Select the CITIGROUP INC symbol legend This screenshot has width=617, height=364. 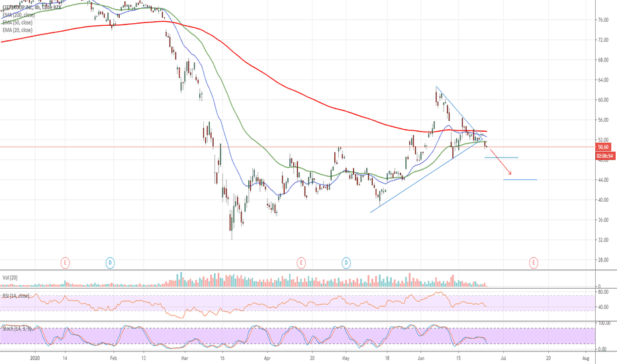32,7
